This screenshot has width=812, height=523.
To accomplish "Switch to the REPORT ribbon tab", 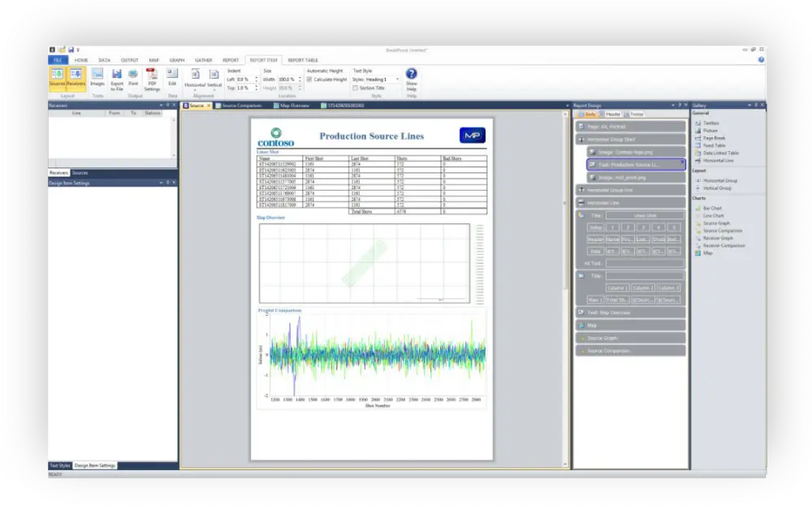I will pos(231,60).
